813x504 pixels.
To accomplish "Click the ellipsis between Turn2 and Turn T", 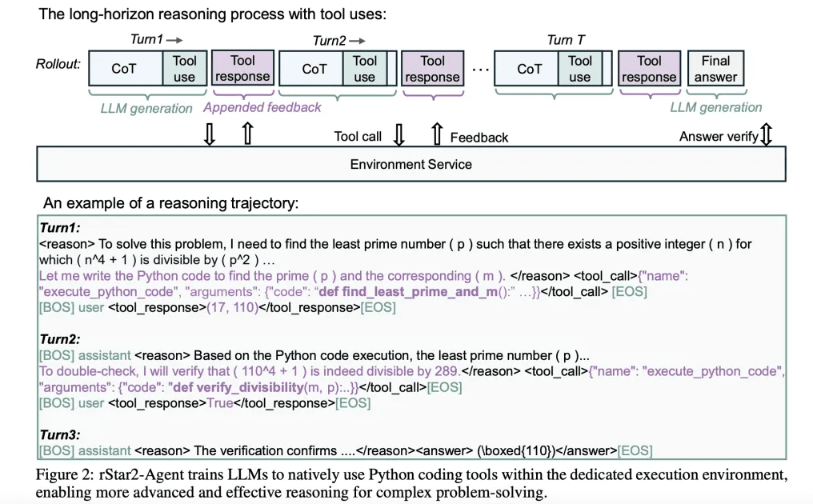I will click(x=480, y=69).
